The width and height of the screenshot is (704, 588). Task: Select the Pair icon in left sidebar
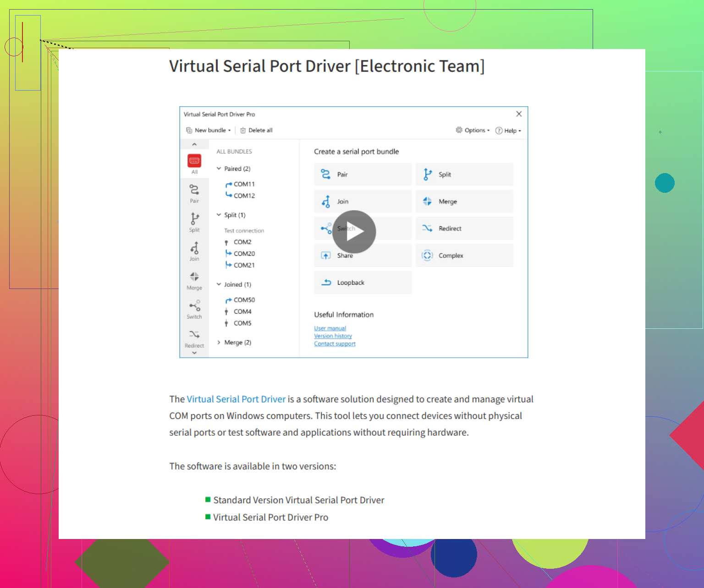pyautogui.click(x=194, y=190)
